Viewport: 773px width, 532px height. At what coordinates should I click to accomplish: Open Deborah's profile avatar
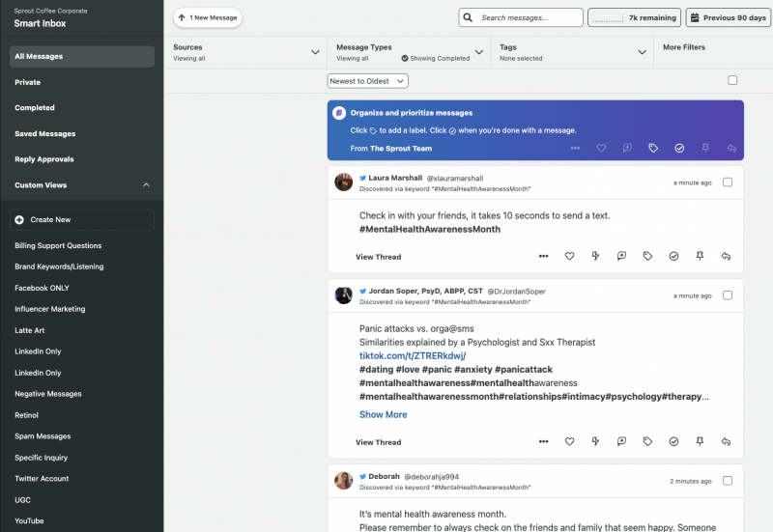pos(344,481)
